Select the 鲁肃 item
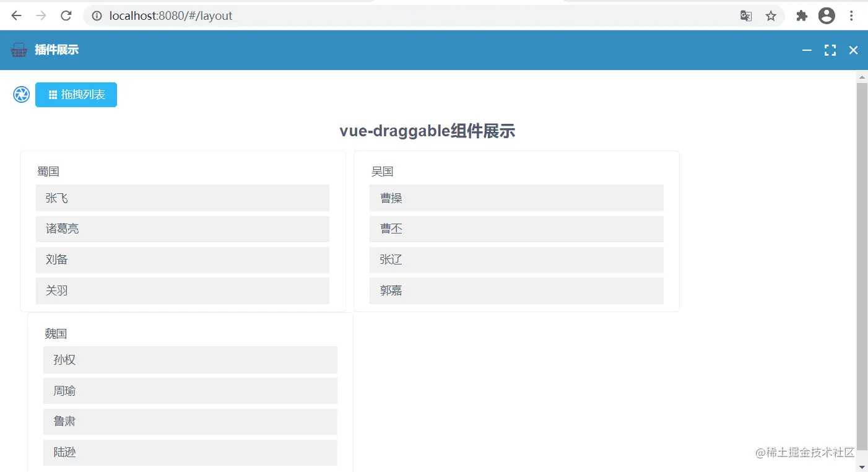Image resolution: width=868 pixels, height=472 pixels. tap(190, 422)
